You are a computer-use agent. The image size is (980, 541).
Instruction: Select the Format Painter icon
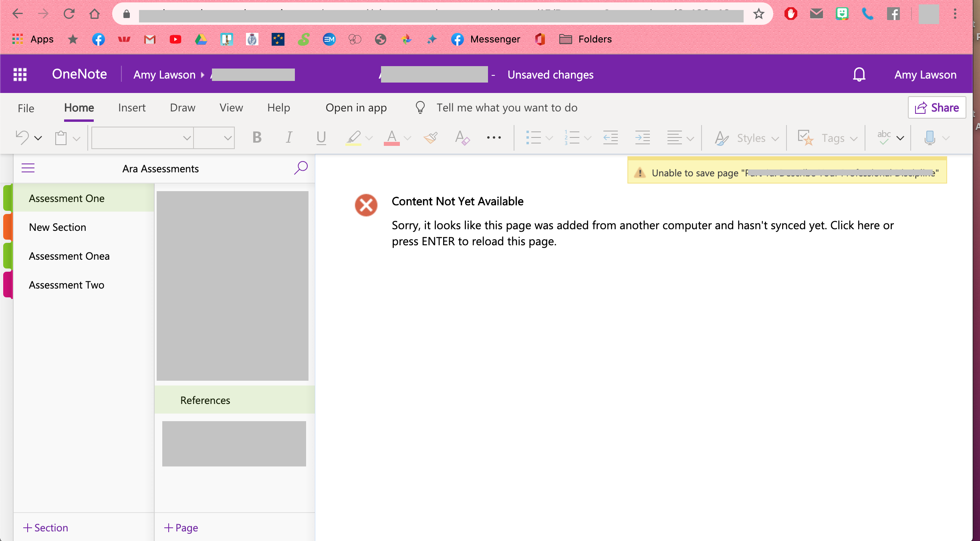click(x=430, y=137)
